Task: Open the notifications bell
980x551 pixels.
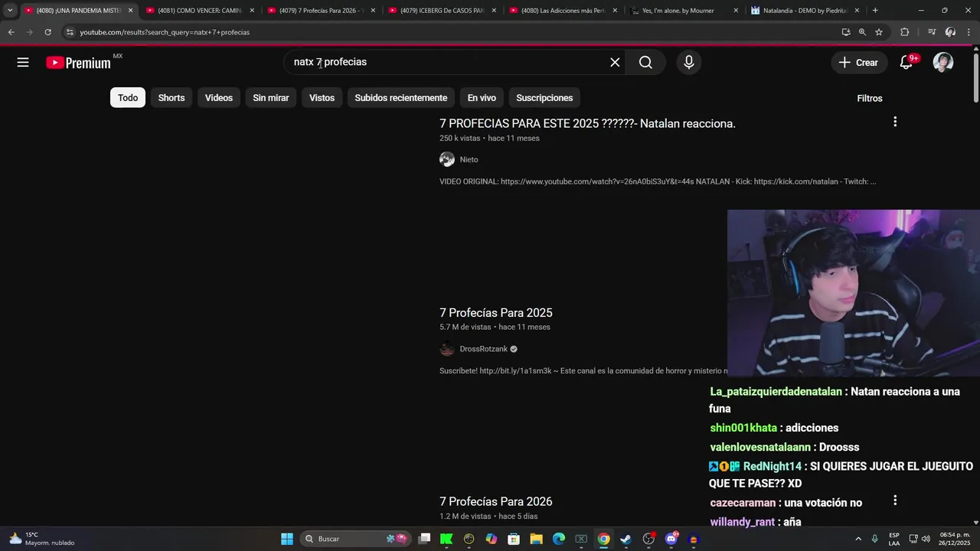Action: [x=906, y=63]
